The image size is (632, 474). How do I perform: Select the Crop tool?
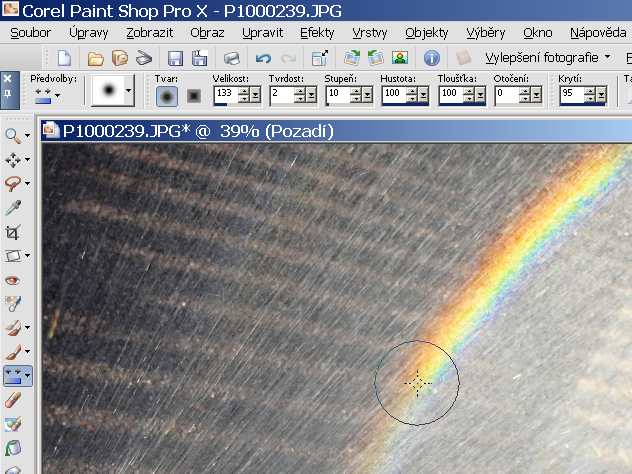tap(13, 232)
